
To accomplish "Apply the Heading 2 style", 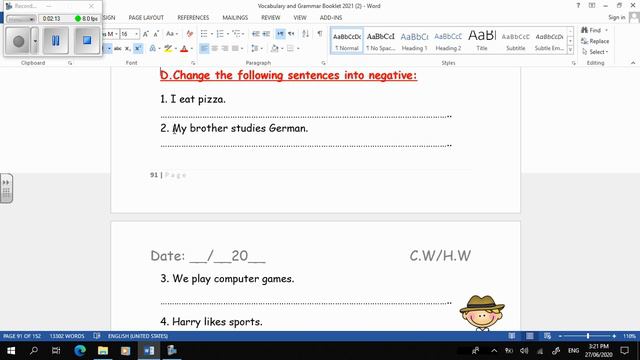I will [x=448, y=41].
